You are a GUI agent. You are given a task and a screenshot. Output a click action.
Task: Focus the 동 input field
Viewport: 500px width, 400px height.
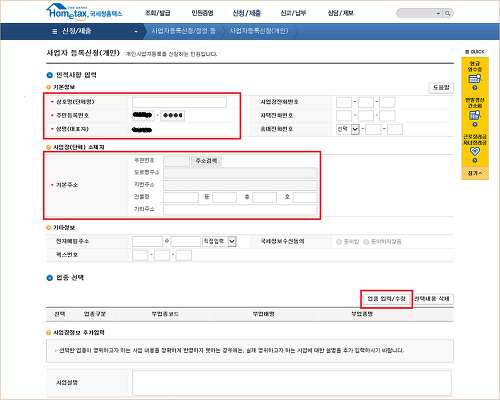(224, 197)
